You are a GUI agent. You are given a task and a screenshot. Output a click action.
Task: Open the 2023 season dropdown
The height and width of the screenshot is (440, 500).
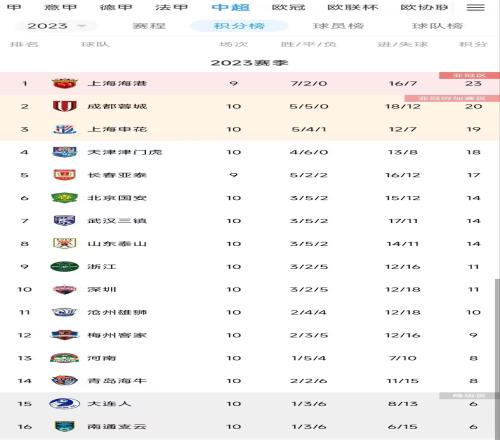(x=57, y=26)
